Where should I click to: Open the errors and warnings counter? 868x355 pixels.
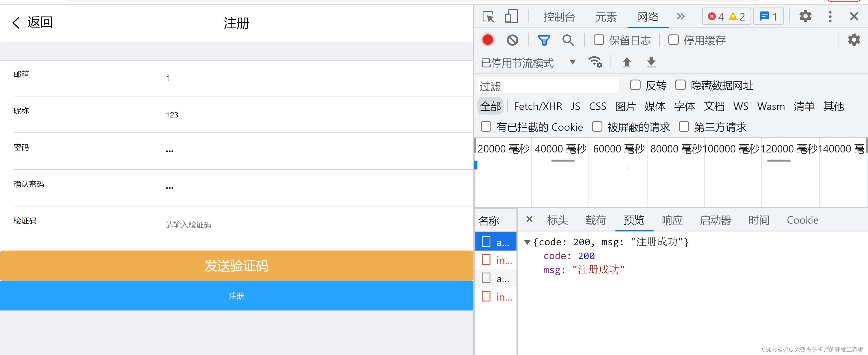click(x=726, y=16)
